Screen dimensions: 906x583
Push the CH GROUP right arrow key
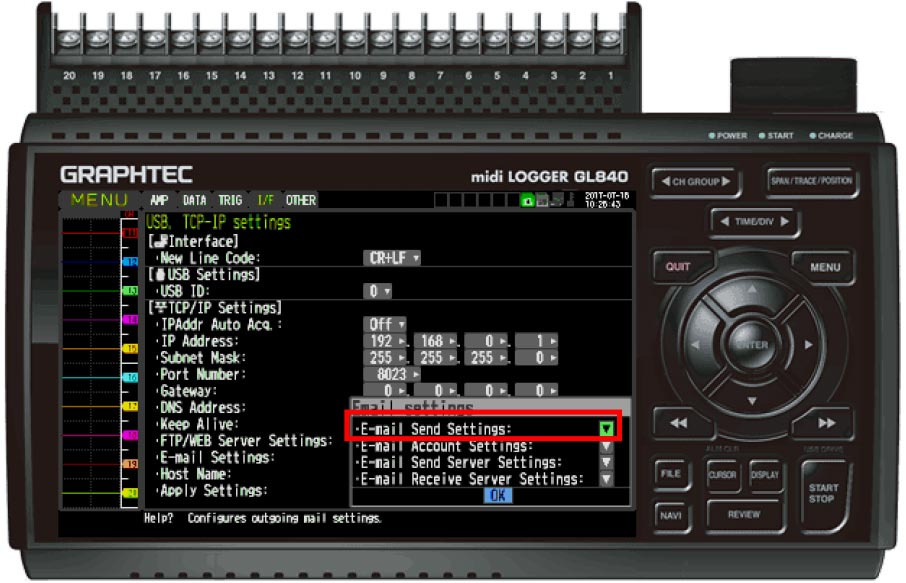726,181
